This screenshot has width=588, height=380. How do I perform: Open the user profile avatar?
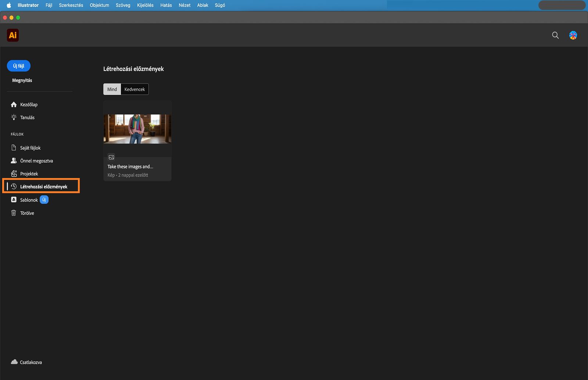(x=573, y=35)
